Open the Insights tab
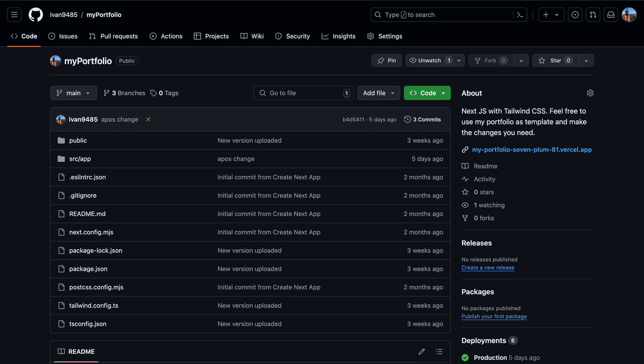644x364 pixels. click(339, 36)
